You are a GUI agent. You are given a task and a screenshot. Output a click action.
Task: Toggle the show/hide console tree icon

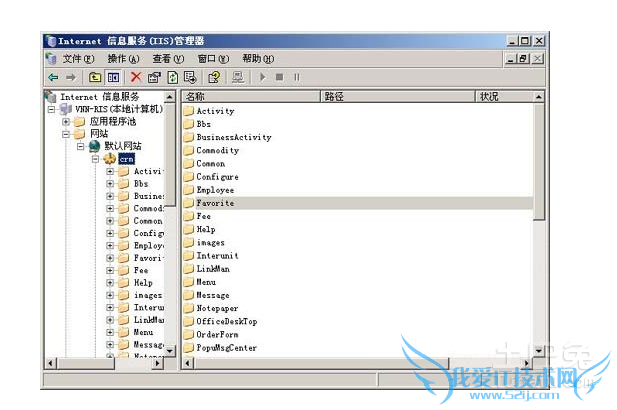tap(113, 77)
